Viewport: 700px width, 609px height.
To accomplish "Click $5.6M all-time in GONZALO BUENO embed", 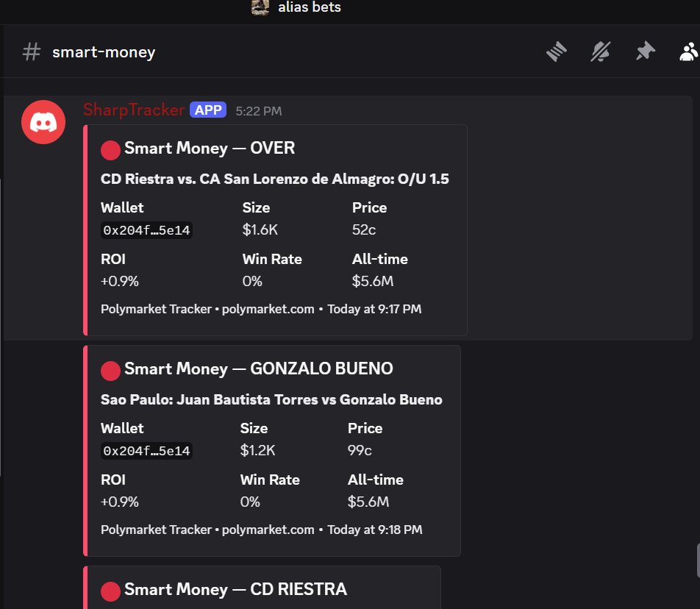I will click(x=368, y=502).
